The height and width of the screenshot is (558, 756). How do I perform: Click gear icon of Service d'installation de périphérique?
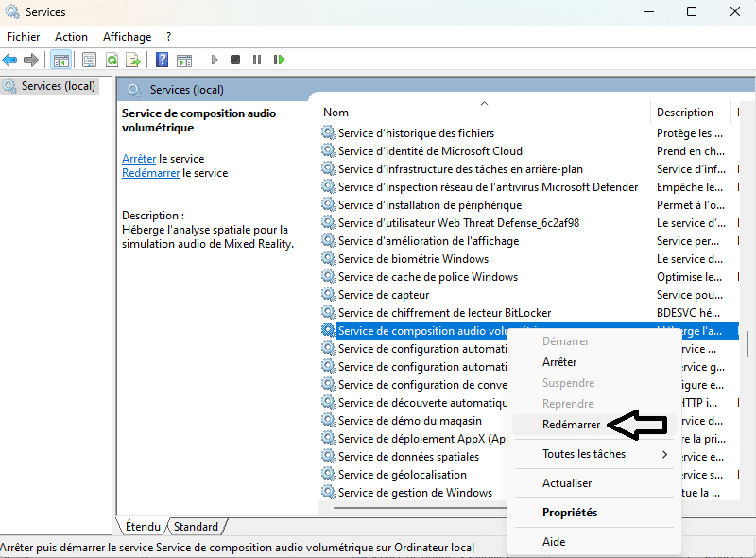[x=328, y=204]
